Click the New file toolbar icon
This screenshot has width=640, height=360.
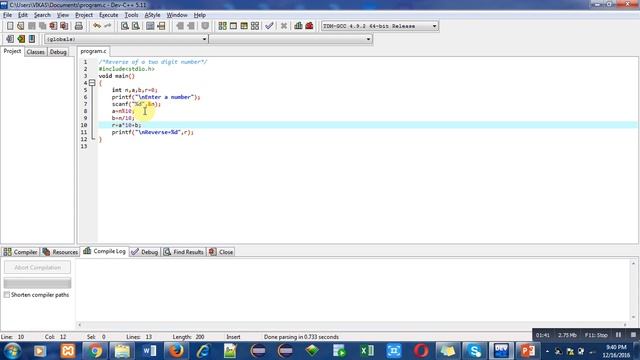pyautogui.click(x=10, y=26)
